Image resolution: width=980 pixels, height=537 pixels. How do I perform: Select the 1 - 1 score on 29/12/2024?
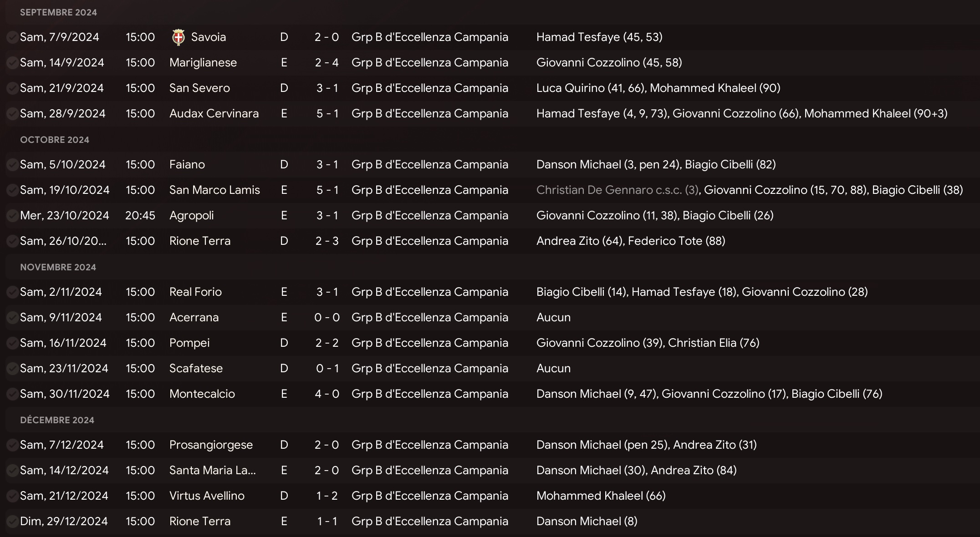tap(327, 522)
